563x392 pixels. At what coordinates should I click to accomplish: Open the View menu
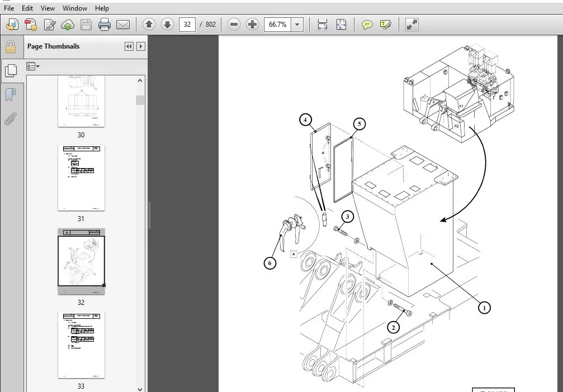coord(48,8)
